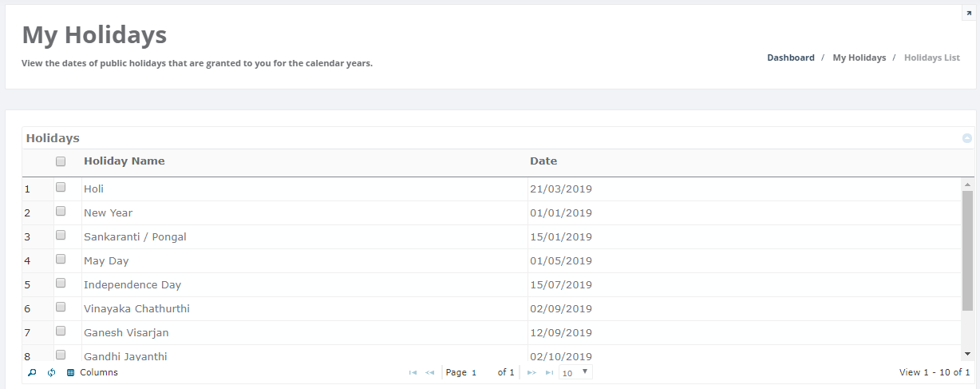
Task: Go to the previous page icon
Action: [430, 372]
